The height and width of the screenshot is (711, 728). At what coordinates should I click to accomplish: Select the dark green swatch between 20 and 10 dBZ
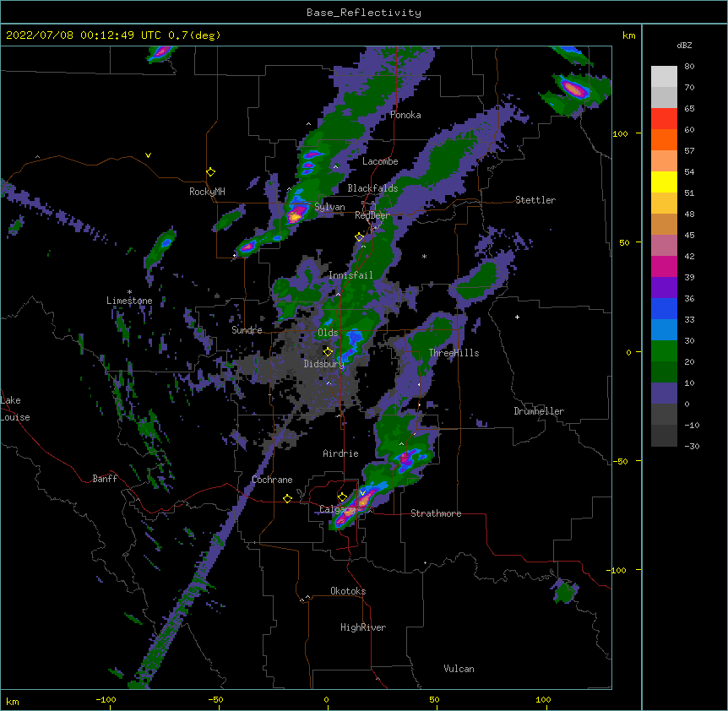point(664,372)
